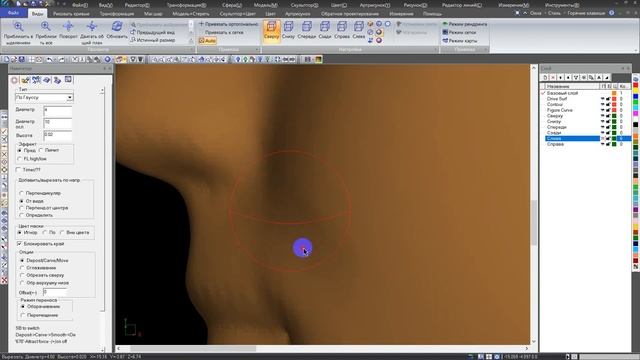The image size is (640, 360).
Task: Switch to the Справа right view
Action: tap(342, 31)
